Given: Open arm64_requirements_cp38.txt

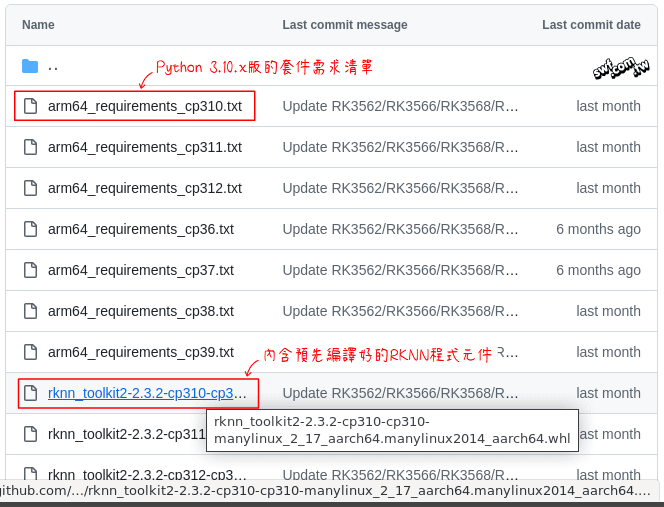Looking at the screenshot, I should tap(141, 311).
